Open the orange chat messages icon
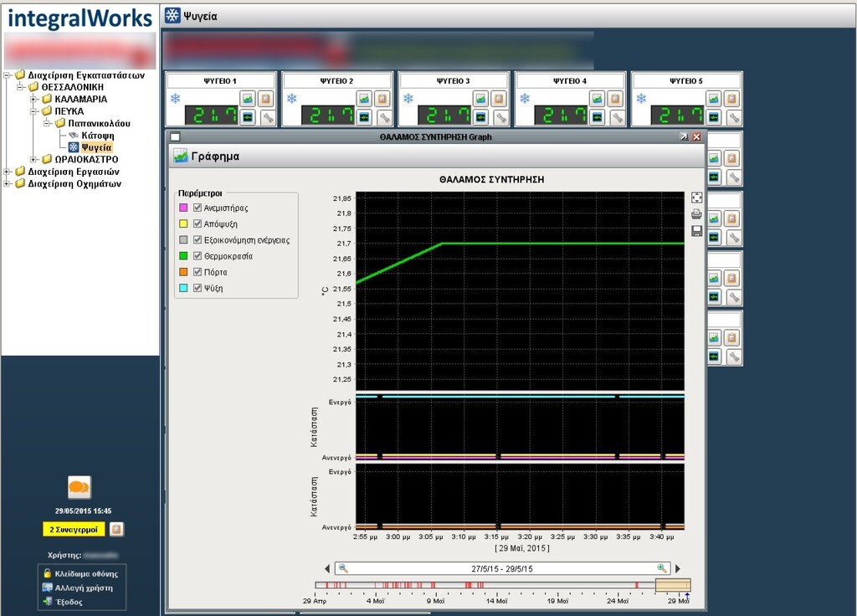 click(80, 486)
